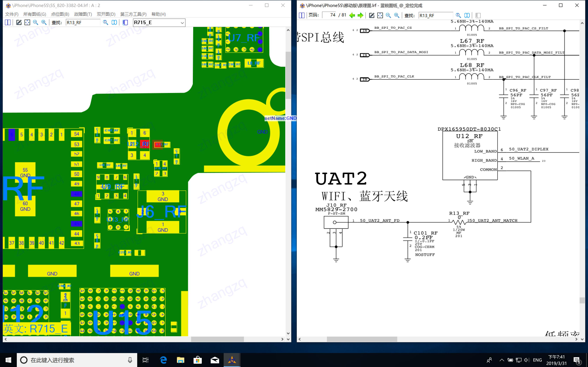Toggle the sync link icon in PCB toolbar

point(114,22)
